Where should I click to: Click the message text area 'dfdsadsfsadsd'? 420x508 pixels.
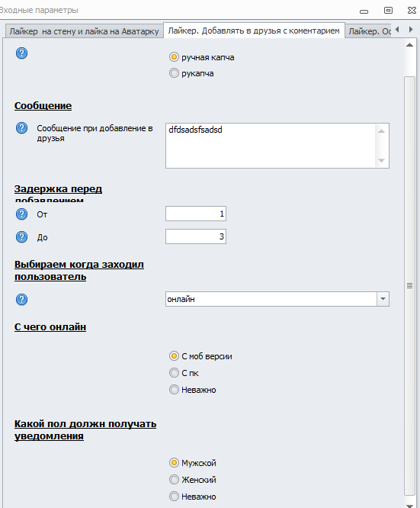point(271,146)
